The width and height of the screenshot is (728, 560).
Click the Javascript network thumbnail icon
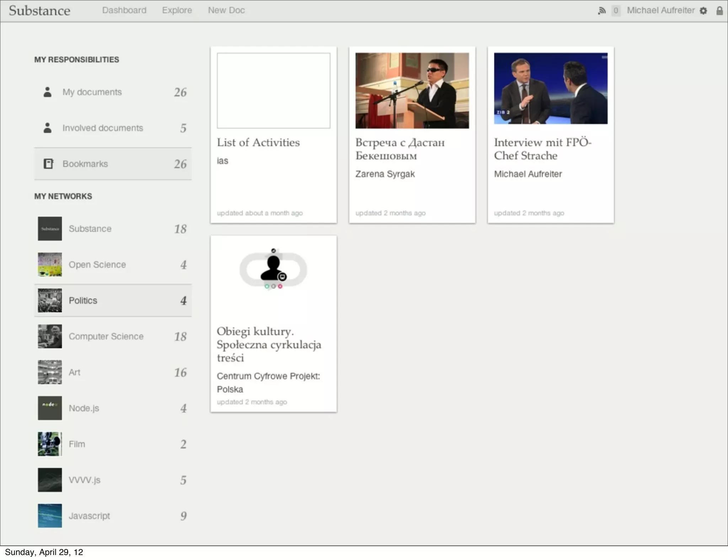point(50,516)
